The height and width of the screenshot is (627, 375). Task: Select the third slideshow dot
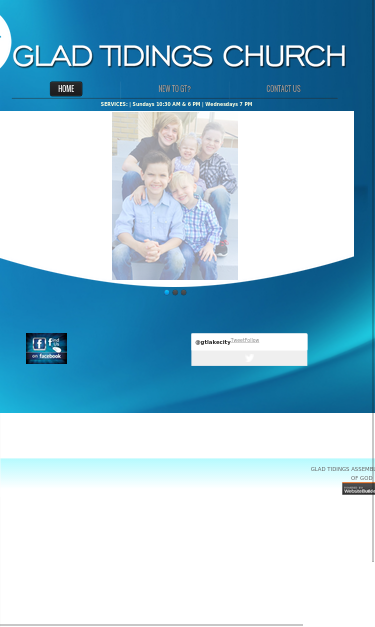pyautogui.click(x=184, y=292)
